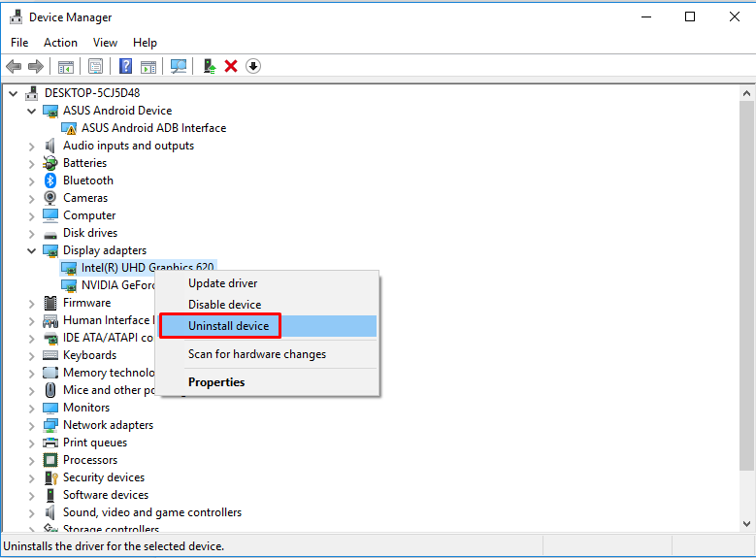Screen dimensions: 756x558
Task: Select the Bluetooth category
Action: [87, 181]
